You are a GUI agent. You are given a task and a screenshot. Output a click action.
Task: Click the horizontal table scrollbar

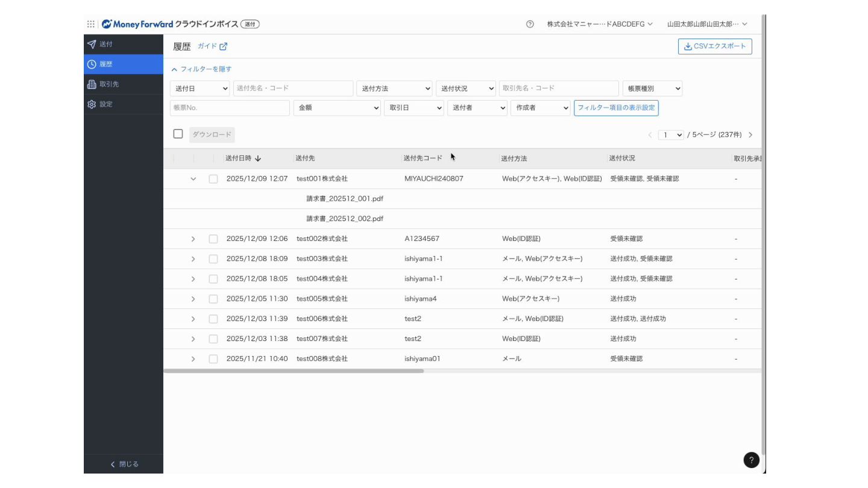pyautogui.click(x=294, y=371)
